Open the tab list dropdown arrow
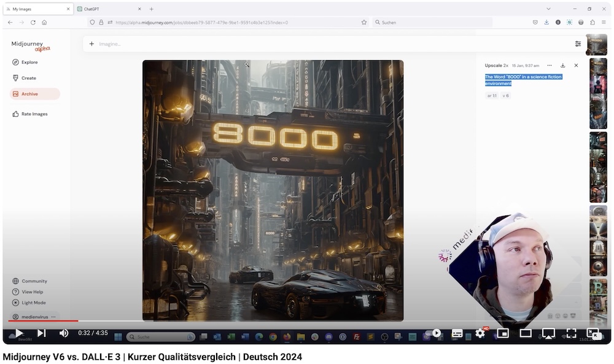This screenshot has width=614, height=364. point(548,9)
